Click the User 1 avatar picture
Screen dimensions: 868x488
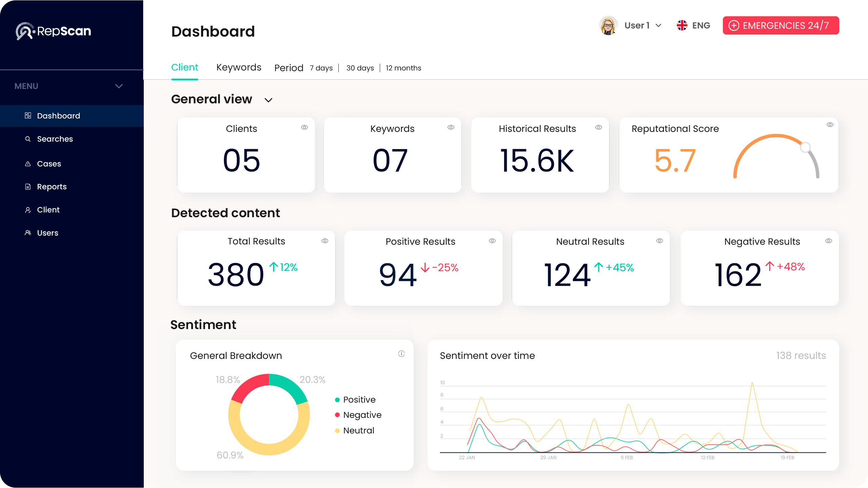point(608,25)
